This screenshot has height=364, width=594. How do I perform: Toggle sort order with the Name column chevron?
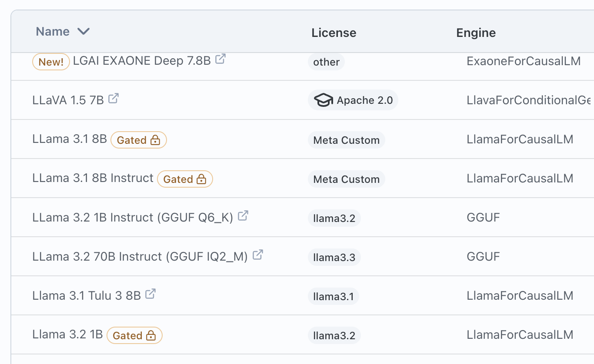click(83, 31)
